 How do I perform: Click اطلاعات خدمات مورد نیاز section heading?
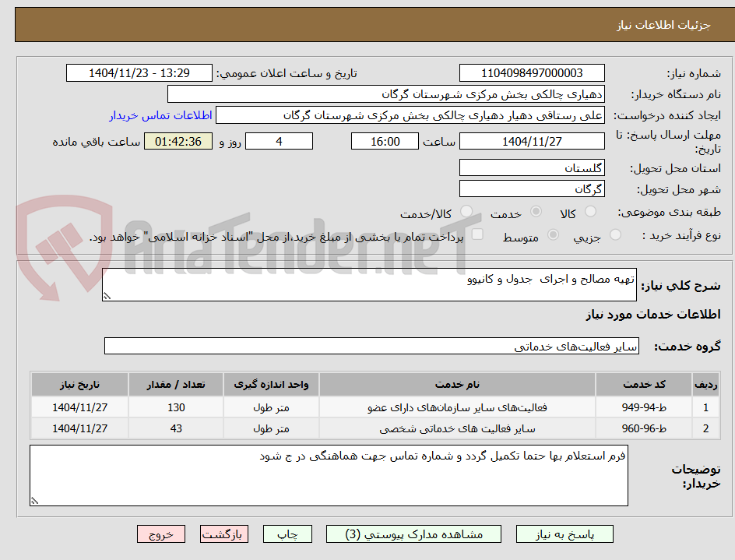[653, 314]
